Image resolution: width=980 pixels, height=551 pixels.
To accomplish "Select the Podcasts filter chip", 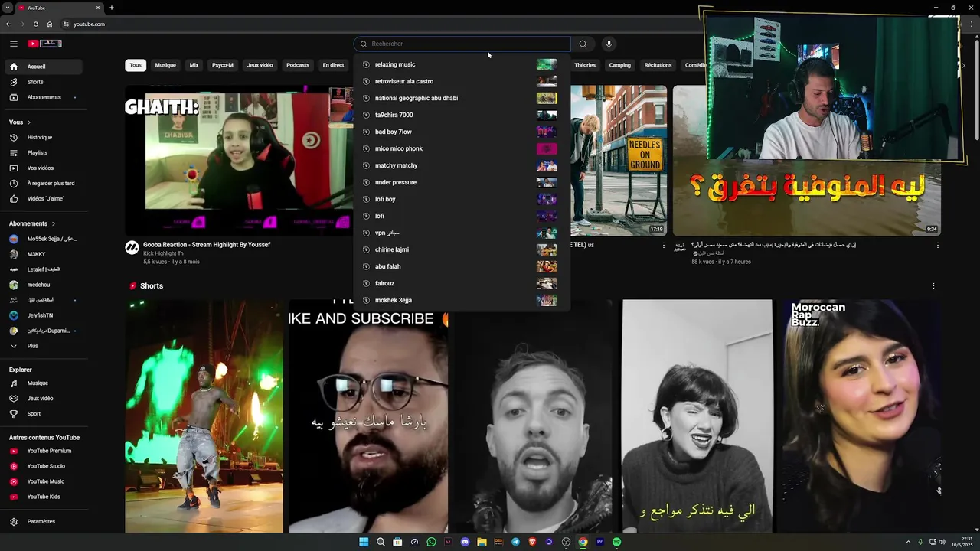I will tap(298, 65).
